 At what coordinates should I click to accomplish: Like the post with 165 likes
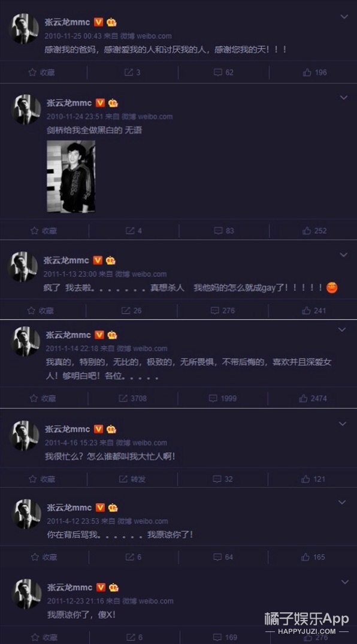tap(313, 557)
